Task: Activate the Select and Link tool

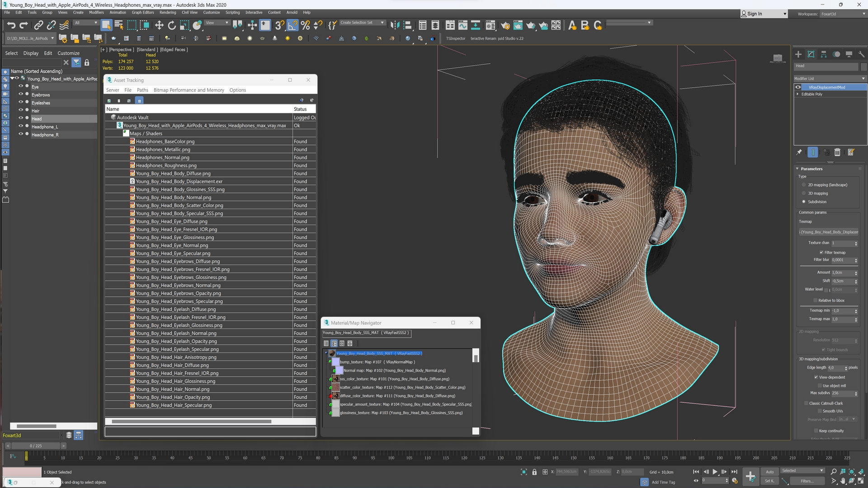Action: (x=39, y=25)
